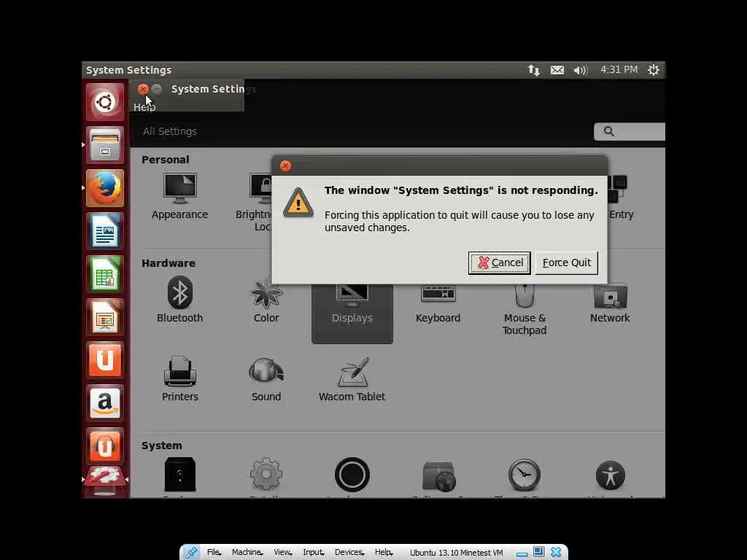
Task: Open the Help menu of System Settings
Action: click(144, 107)
